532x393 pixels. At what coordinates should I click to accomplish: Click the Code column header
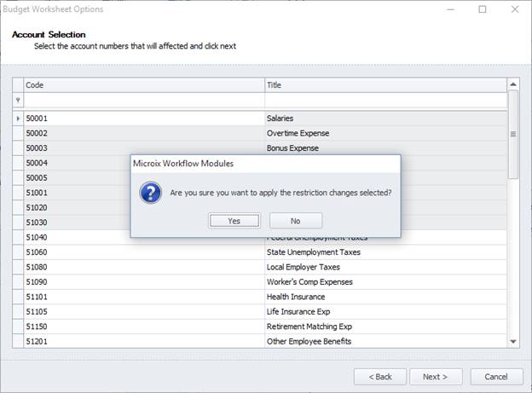(143, 85)
